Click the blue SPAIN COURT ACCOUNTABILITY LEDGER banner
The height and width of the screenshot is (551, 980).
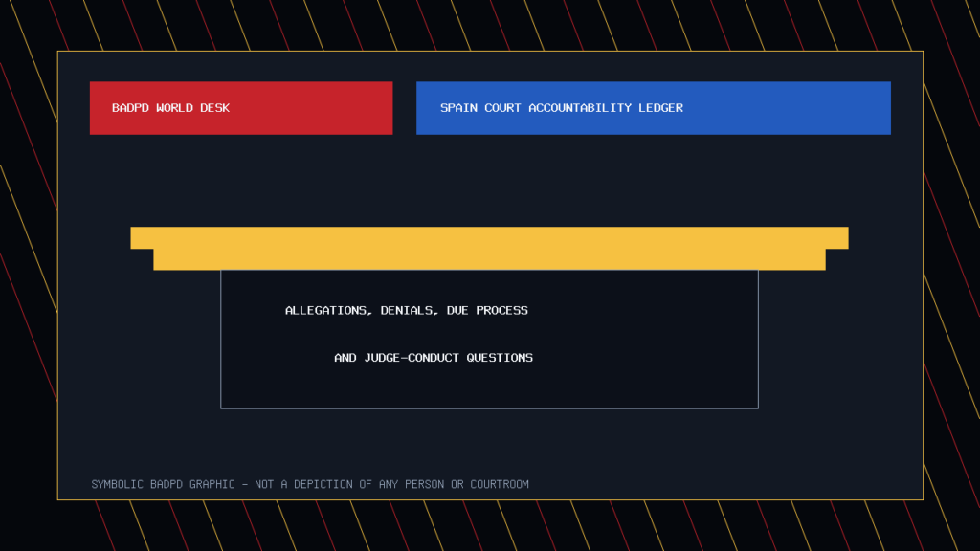pyautogui.click(x=654, y=108)
